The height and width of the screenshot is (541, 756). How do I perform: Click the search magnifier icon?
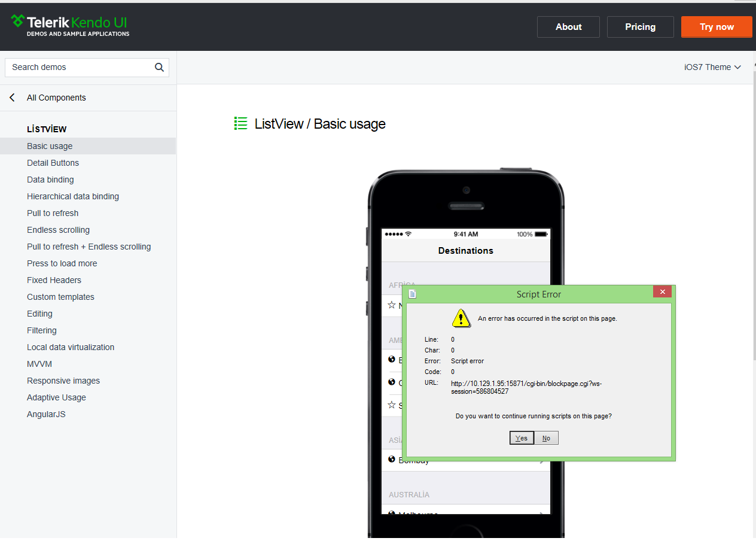tap(159, 67)
